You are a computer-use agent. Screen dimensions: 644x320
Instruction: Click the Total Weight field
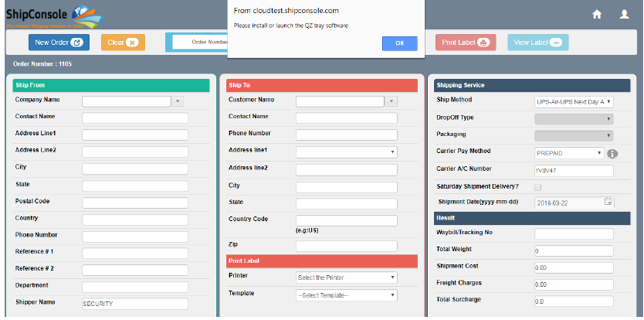(x=574, y=251)
